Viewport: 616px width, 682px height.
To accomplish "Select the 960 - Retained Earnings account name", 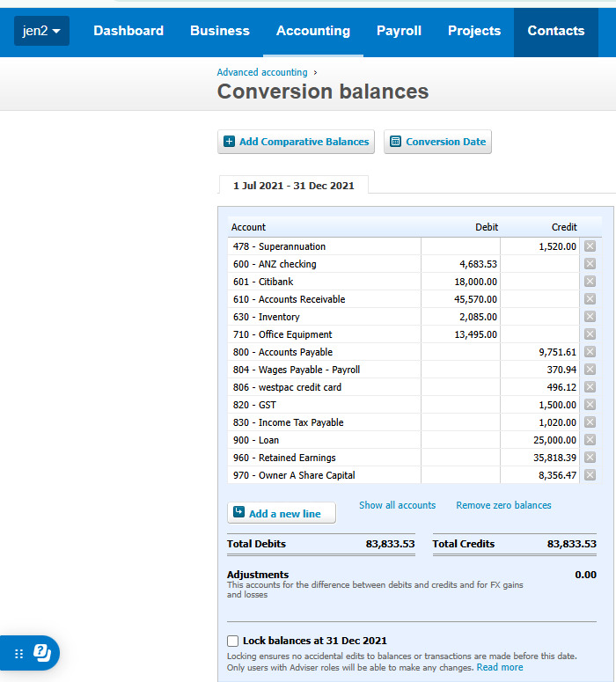I will [x=284, y=458].
